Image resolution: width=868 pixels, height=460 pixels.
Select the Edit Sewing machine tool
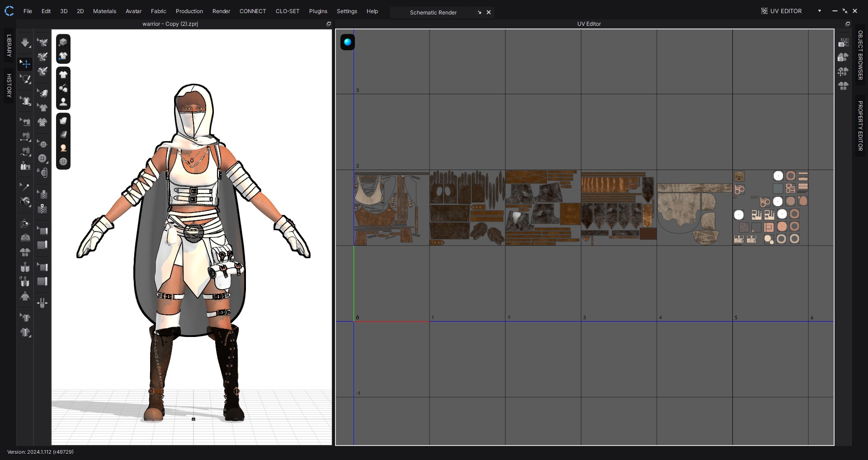pos(25,122)
